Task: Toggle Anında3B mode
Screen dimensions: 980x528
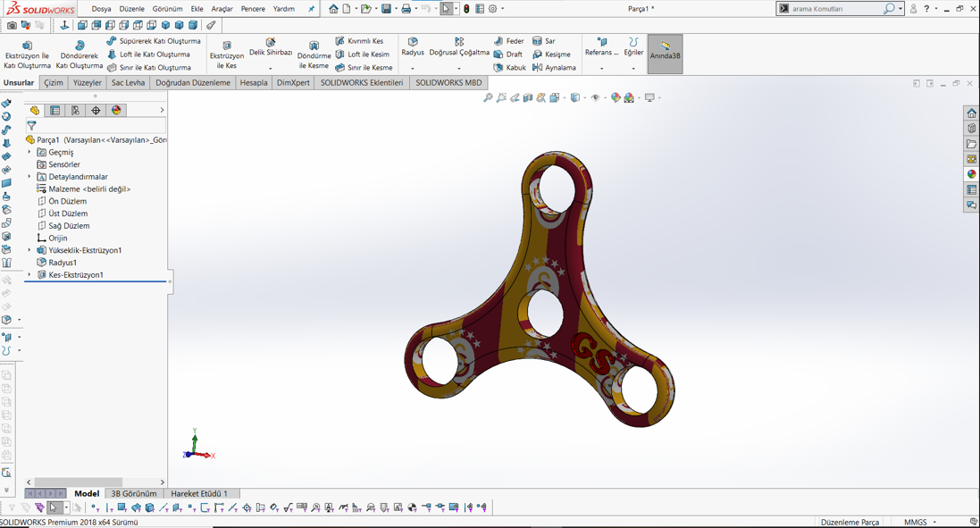Action: pyautogui.click(x=665, y=54)
